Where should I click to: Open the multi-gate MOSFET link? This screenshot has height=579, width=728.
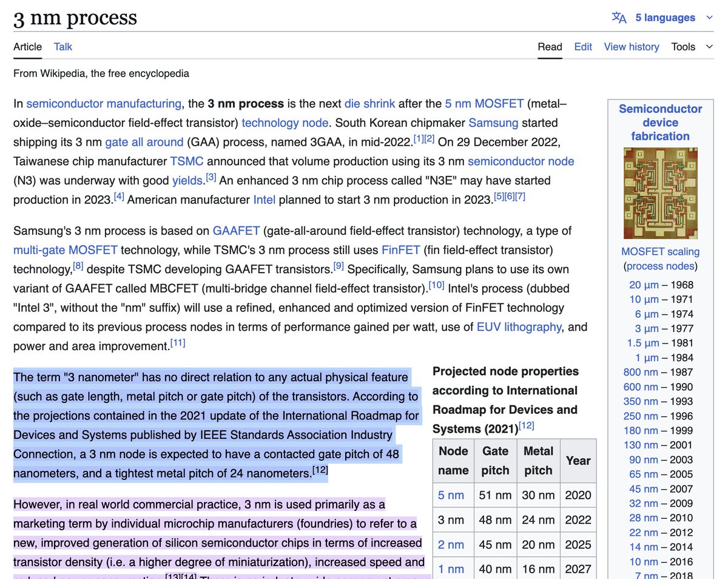(x=66, y=250)
